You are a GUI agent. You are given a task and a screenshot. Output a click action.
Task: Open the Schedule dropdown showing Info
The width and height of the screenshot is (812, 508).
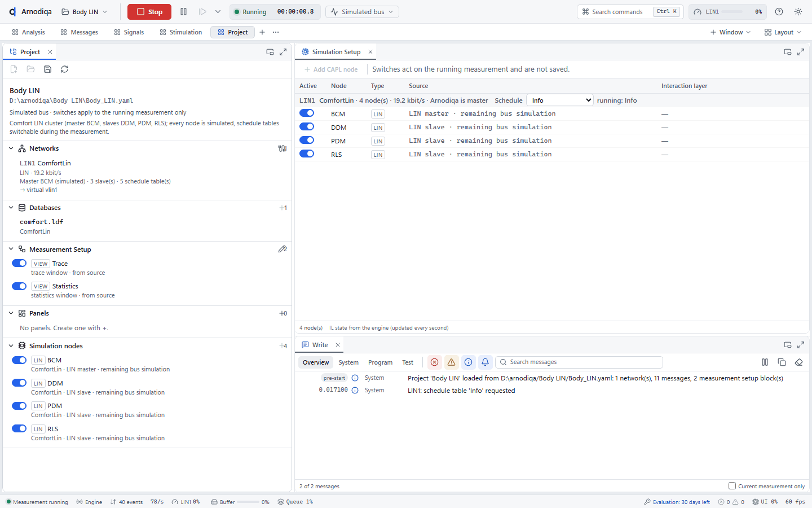pos(560,100)
